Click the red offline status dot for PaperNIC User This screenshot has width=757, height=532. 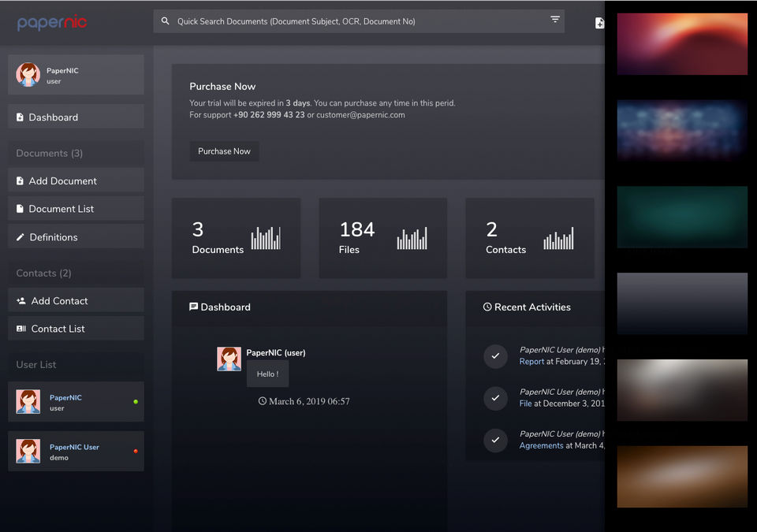coord(136,451)
